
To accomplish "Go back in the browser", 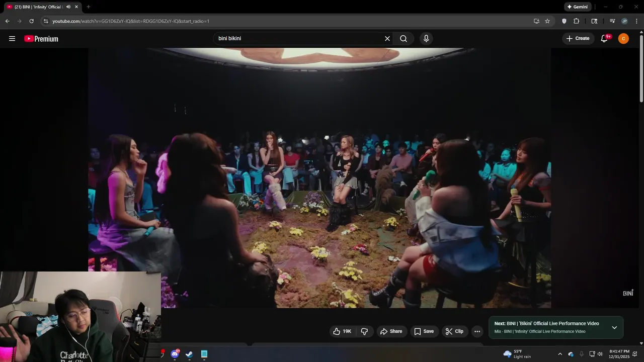I will pos(7,21).
